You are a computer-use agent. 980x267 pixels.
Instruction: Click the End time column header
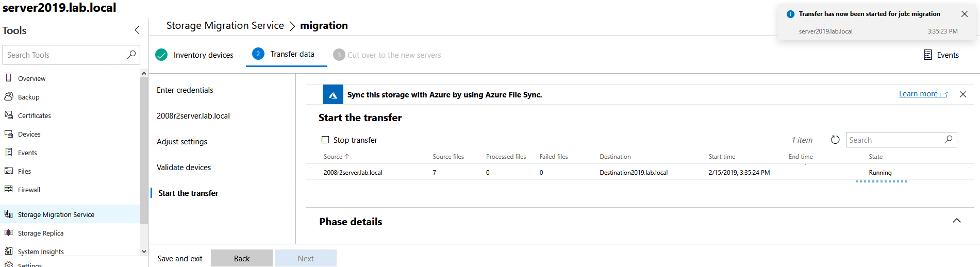[x=801, y=156]
